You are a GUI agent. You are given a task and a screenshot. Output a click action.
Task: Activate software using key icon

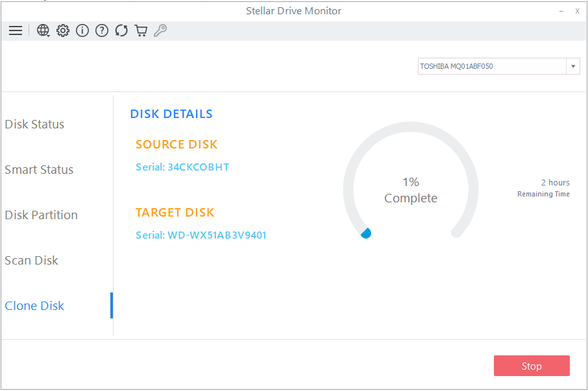160,30
